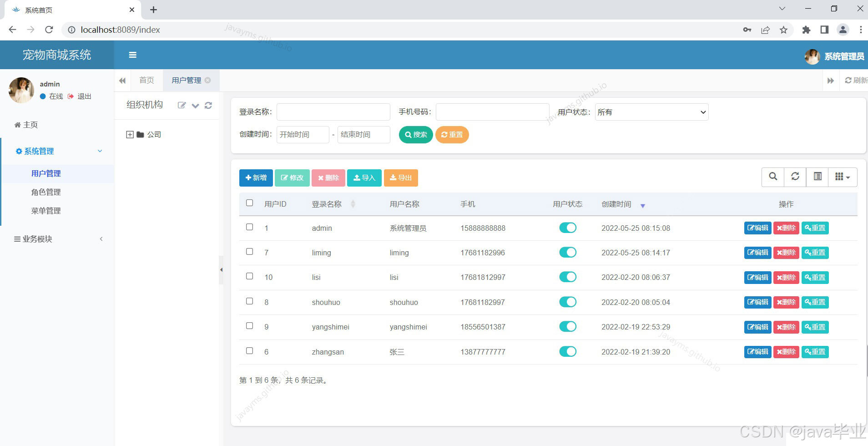Viewport: 868px width, 446px height.
Task: Click the blue 新增 button
Action: point(256,178)
